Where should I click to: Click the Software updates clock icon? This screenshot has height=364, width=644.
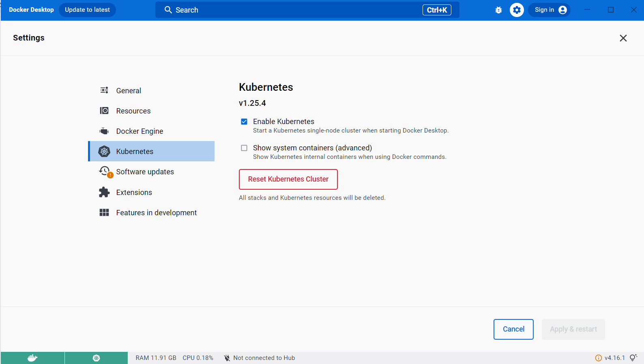104,171
